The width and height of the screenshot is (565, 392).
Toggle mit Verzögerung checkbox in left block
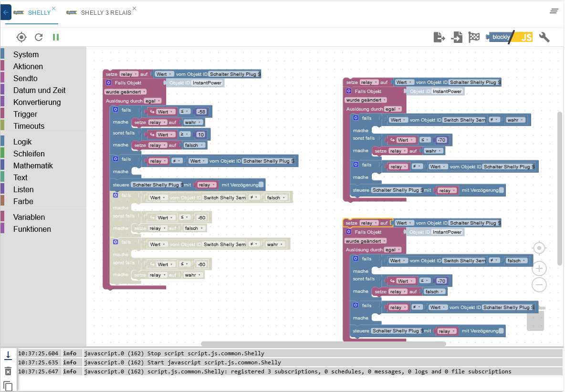(261, 185)
